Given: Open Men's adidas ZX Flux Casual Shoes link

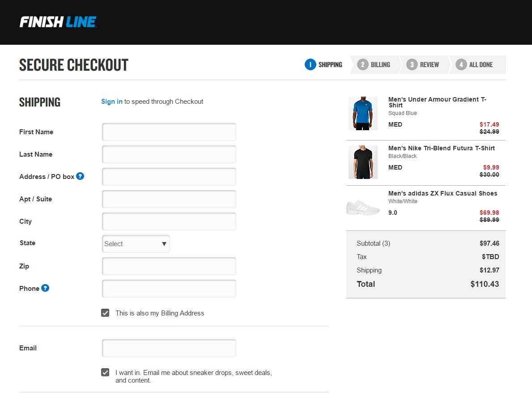Looking at the screenshot, I should tap(443, 193).
